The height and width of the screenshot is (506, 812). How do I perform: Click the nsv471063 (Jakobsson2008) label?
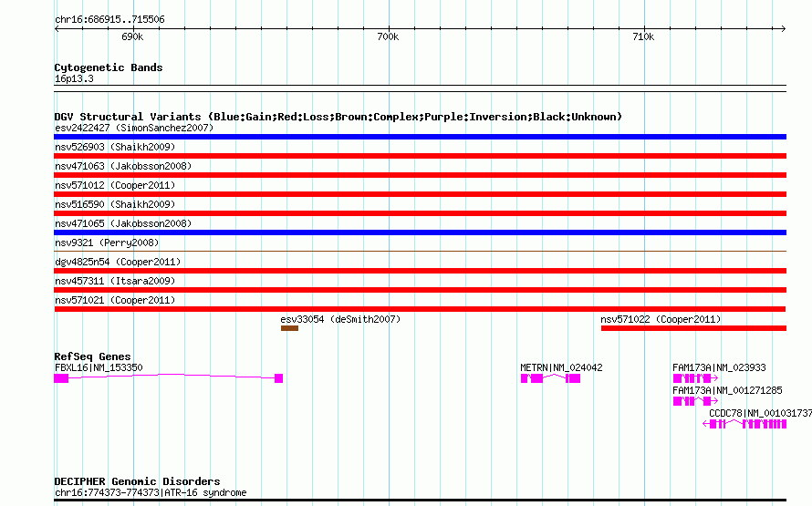(123, 166)
